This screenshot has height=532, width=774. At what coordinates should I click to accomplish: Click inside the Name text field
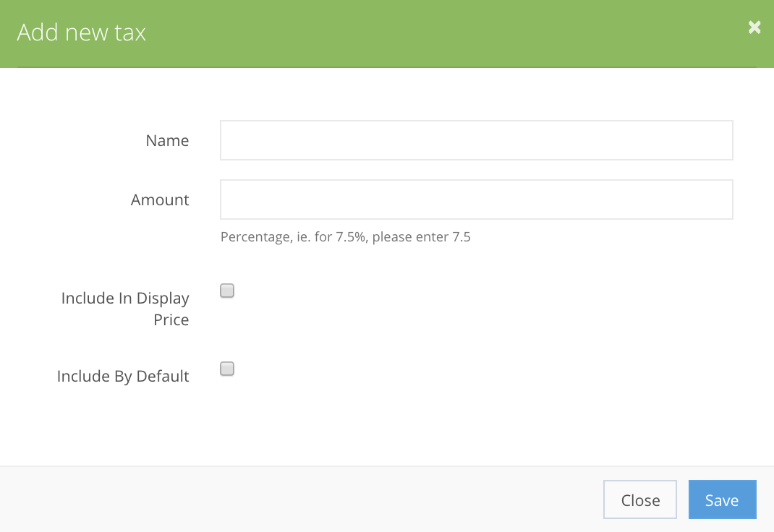[x=477, y=140]
